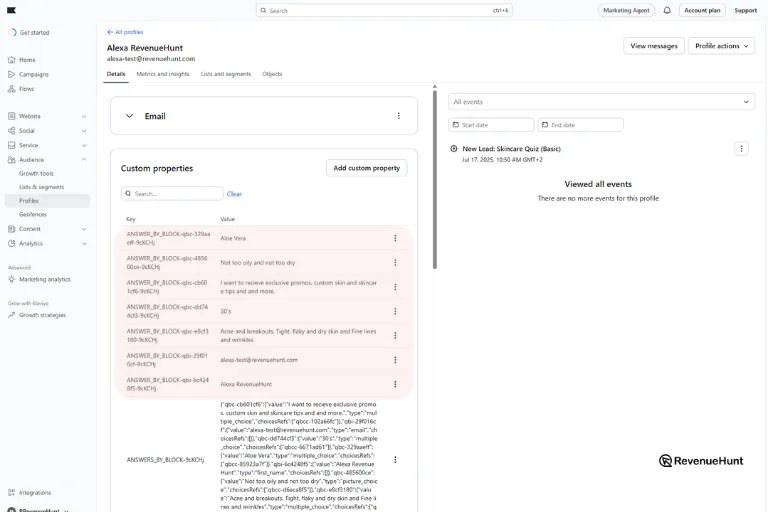768x512 pixels.
Task: Open options for ANSWERS_BY_BLOCK-9cKCHj row
Action: pyautogui.click(x=395, y=460)
